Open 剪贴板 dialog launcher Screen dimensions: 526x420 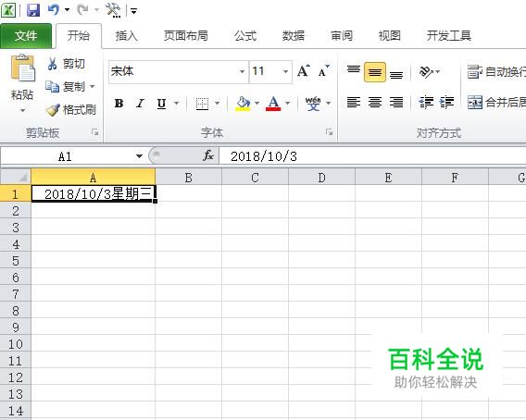click(95, 132)
